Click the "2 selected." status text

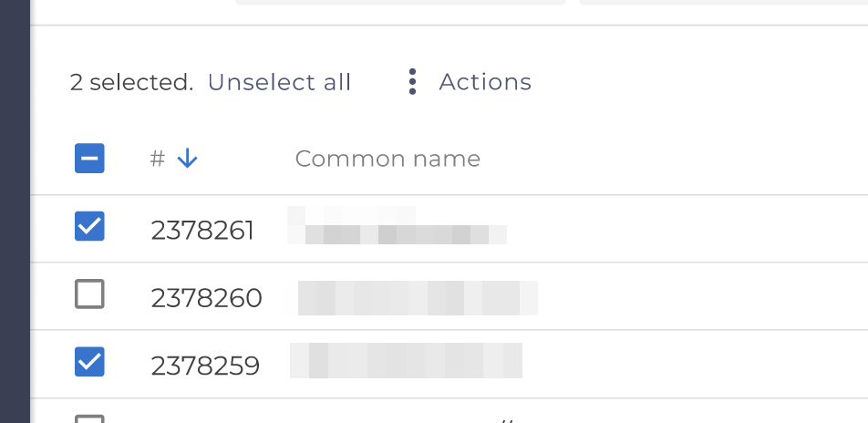pos(131,82)
